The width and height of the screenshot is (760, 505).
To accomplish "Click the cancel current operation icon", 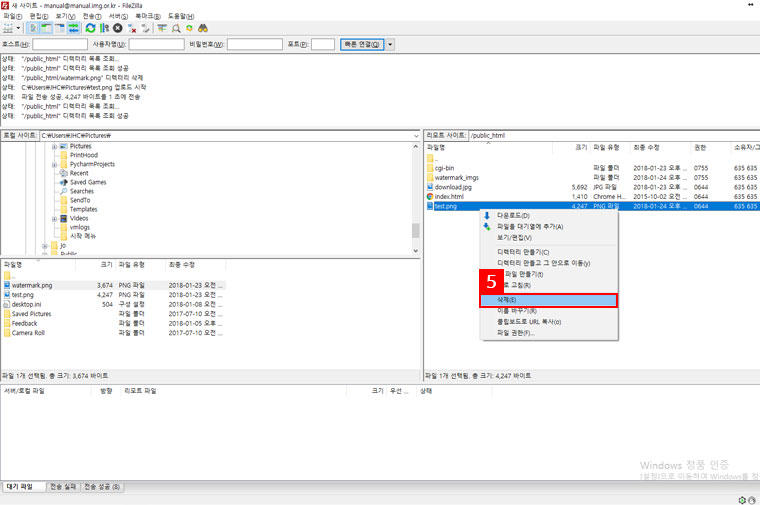I will pos(118,28).
